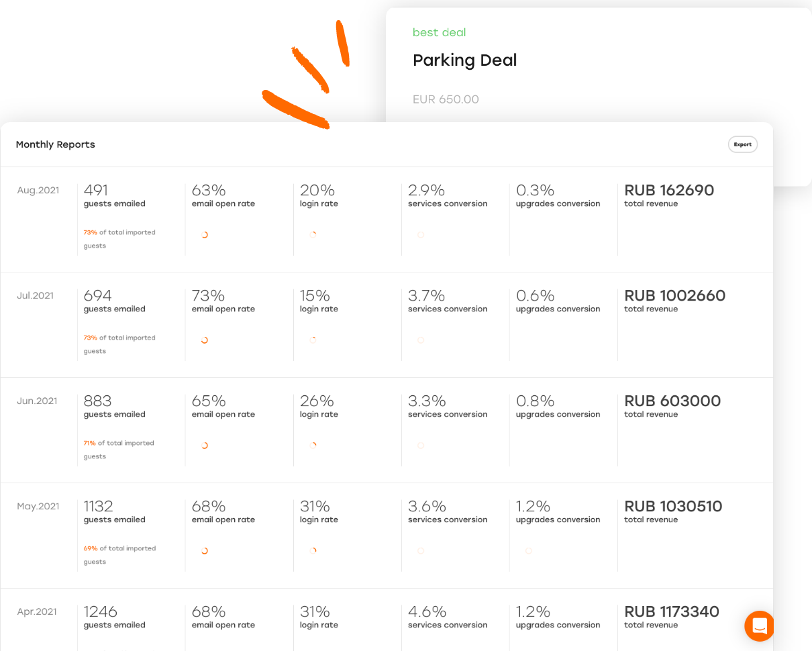This screenshot has height=651, width=812.
Task: Select the Jun.2021 report row label
Action: click(37, 401)
